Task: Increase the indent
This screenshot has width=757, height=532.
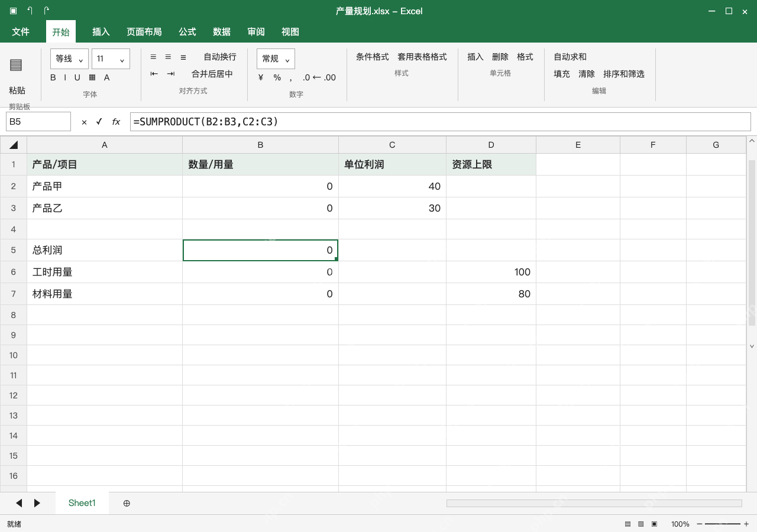Action: [171, 74]
